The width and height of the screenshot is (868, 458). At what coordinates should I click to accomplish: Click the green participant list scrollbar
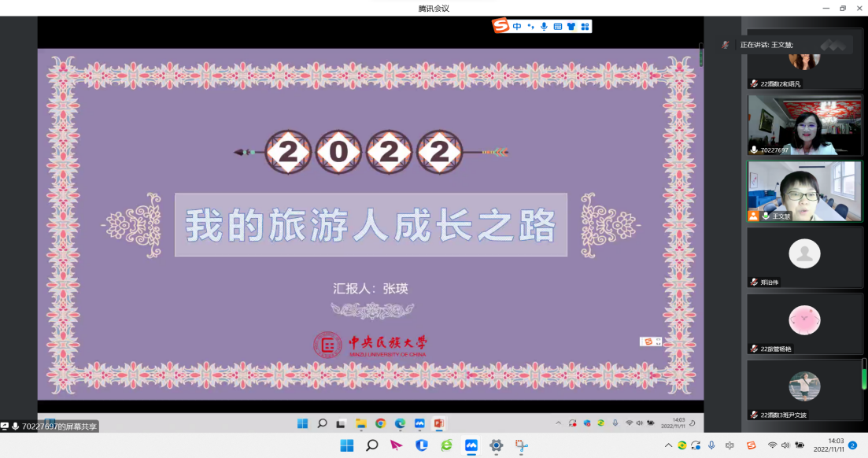pos(864,375)
